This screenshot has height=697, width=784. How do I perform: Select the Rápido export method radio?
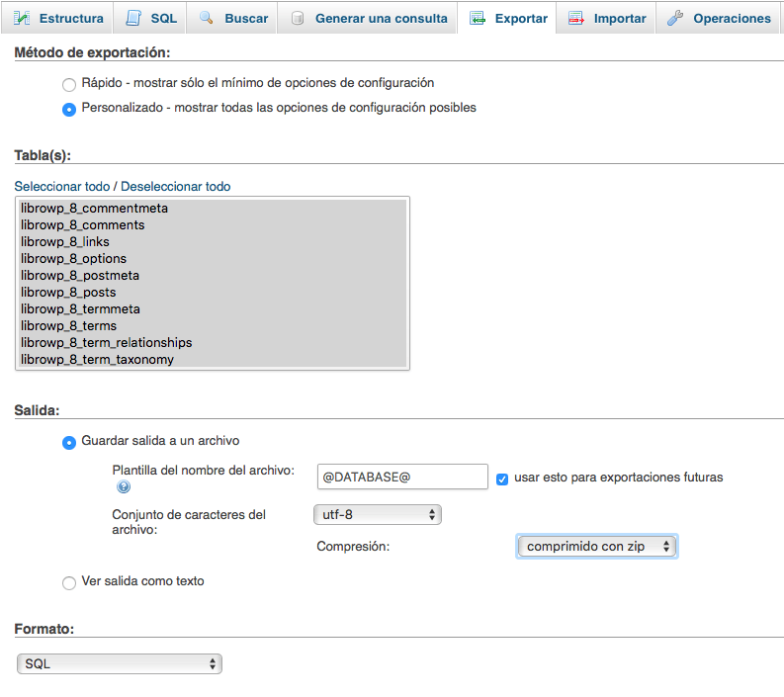click(x=69, y=85)
